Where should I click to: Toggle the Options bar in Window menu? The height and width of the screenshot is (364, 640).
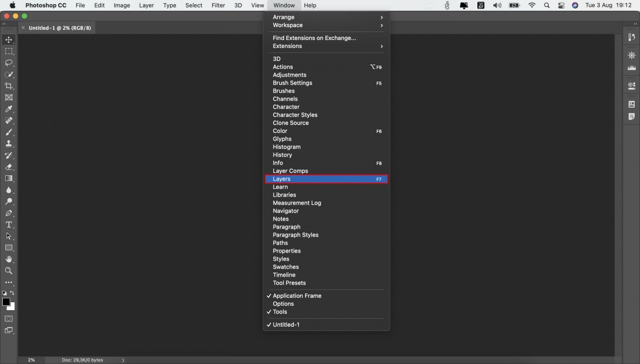click(326, 304)
